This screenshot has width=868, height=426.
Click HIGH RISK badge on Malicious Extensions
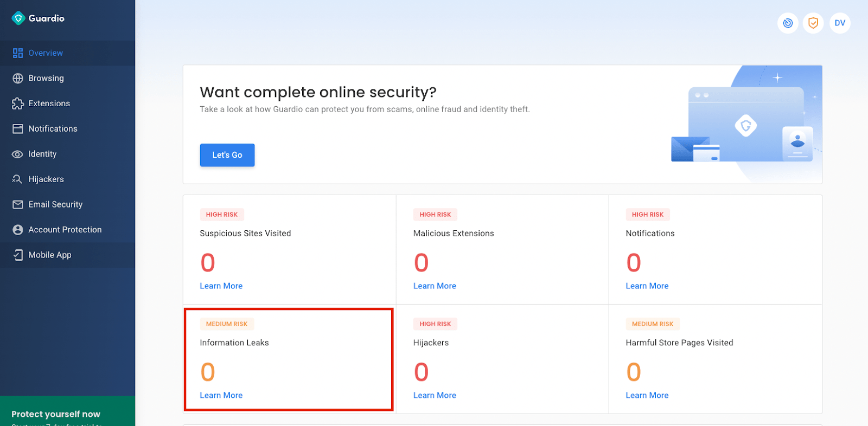435,215
